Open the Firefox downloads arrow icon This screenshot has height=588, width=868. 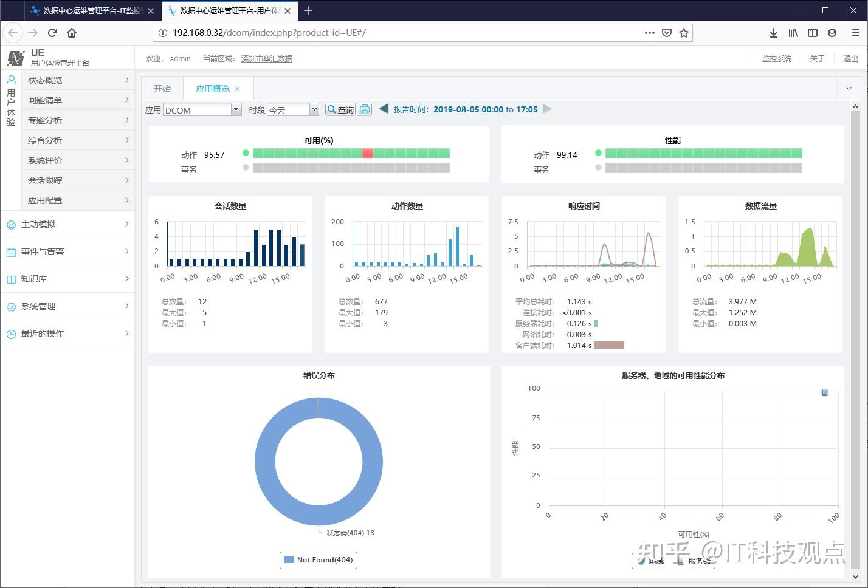pyautogui.click(x=774, y=33)
